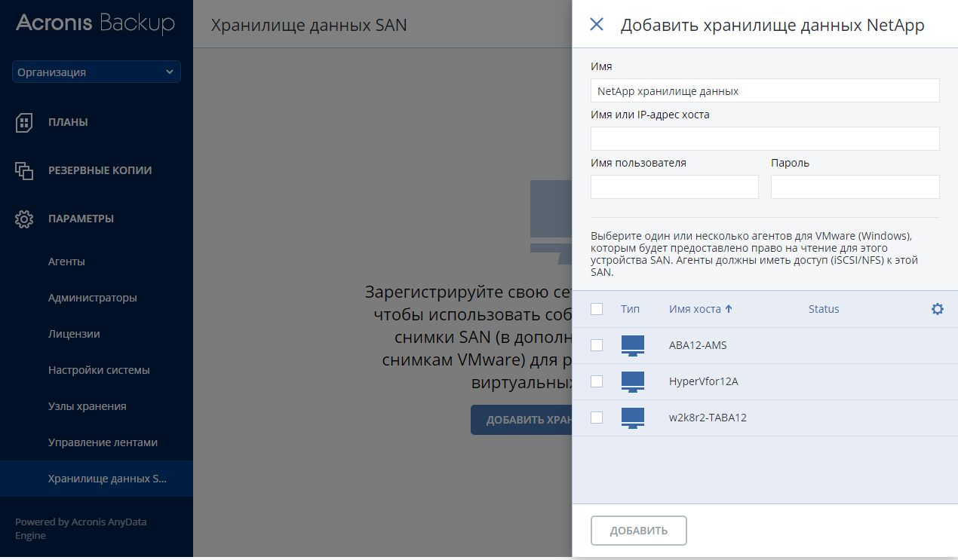The image size is (958, 560).
Task: Select the w2k8r2-TABA12 host name
Action: [708, 418]
